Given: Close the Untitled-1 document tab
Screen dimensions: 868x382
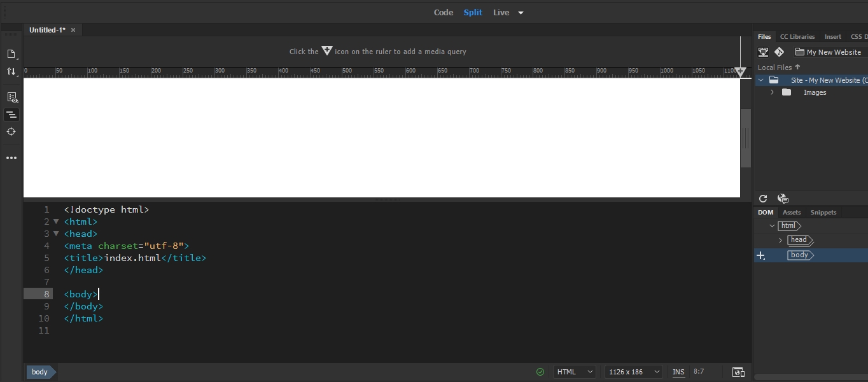Looking at the screenshot, I should (73, 30).
